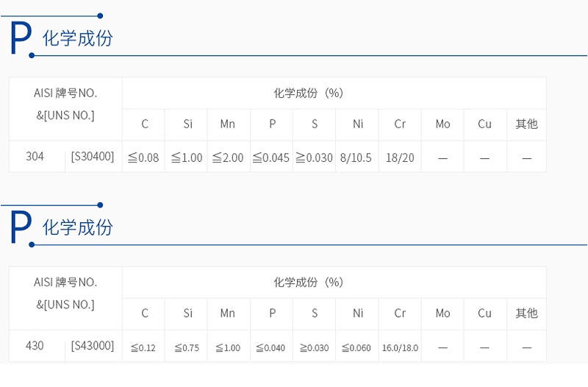Viewport: 588px width, 387px height.
Task: Click the ≤0.040 phosphorus value
Action: pyautogui.click(x=271, y=347)
